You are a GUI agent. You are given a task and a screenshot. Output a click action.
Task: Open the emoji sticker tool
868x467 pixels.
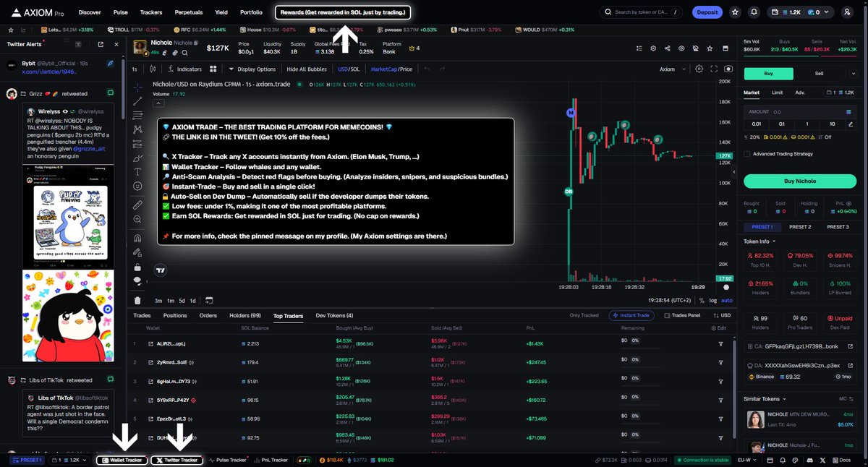point(137,187)
